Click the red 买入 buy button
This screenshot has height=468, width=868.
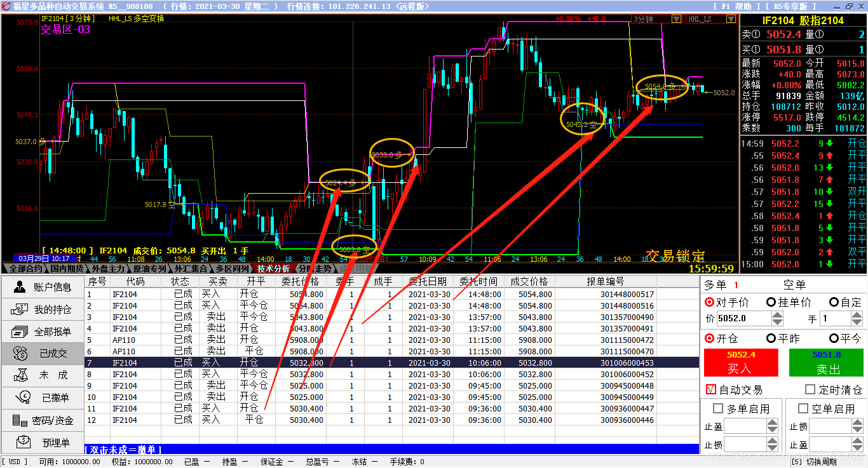[x=741, y=363]
